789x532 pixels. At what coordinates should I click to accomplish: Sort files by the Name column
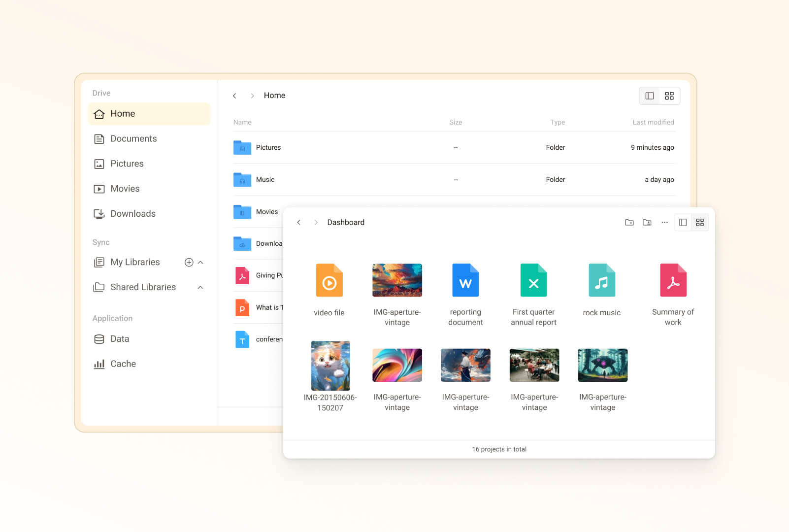pos(242,122)
